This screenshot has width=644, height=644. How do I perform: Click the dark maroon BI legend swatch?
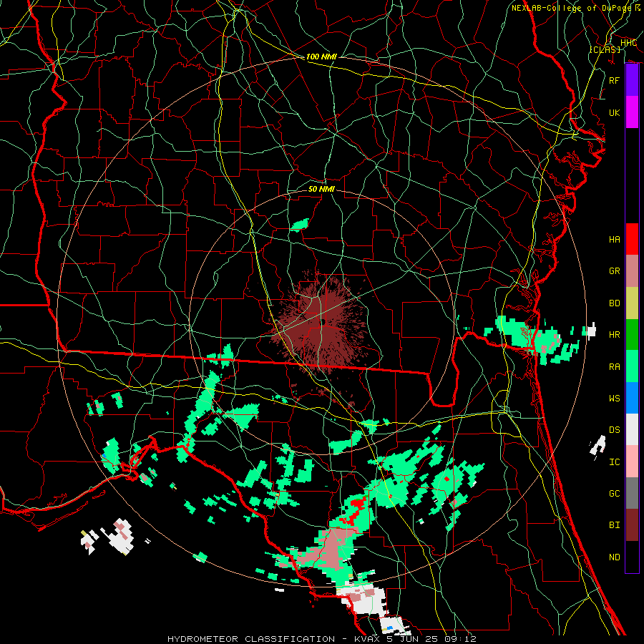pyautogui.click(x=632, y=525)
